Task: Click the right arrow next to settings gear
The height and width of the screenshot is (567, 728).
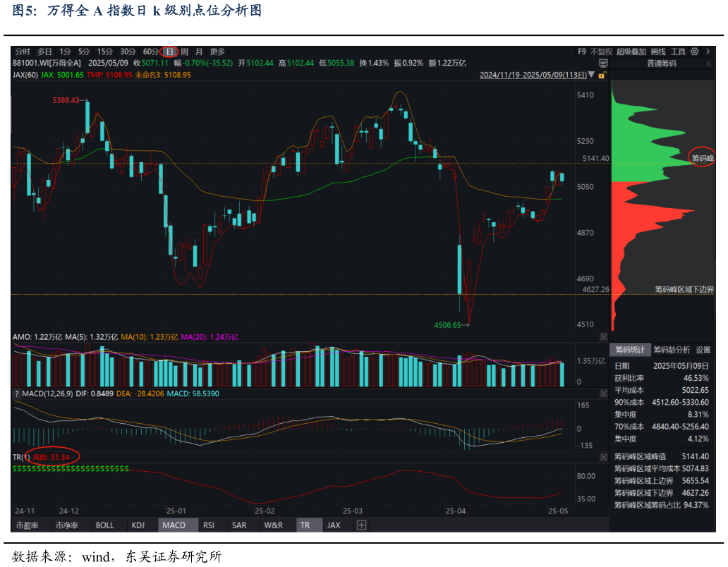Action: point(707,51)
